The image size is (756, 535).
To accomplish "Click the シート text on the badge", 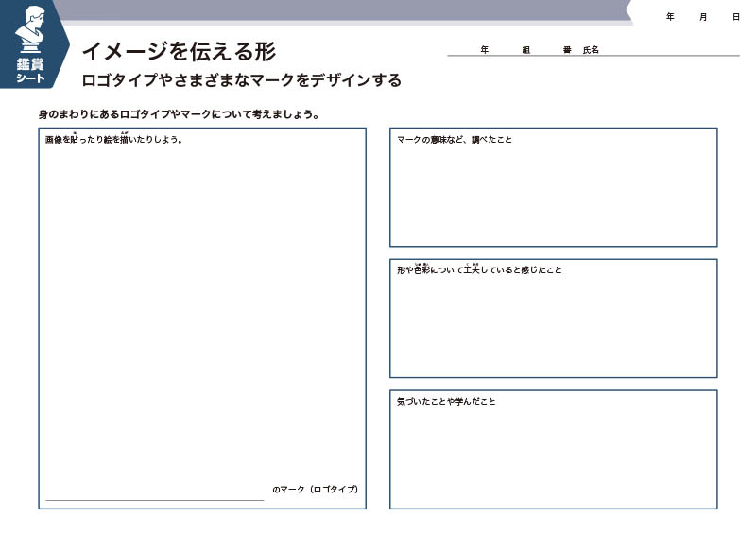I will pyautogui.click(x=30, y=78).
